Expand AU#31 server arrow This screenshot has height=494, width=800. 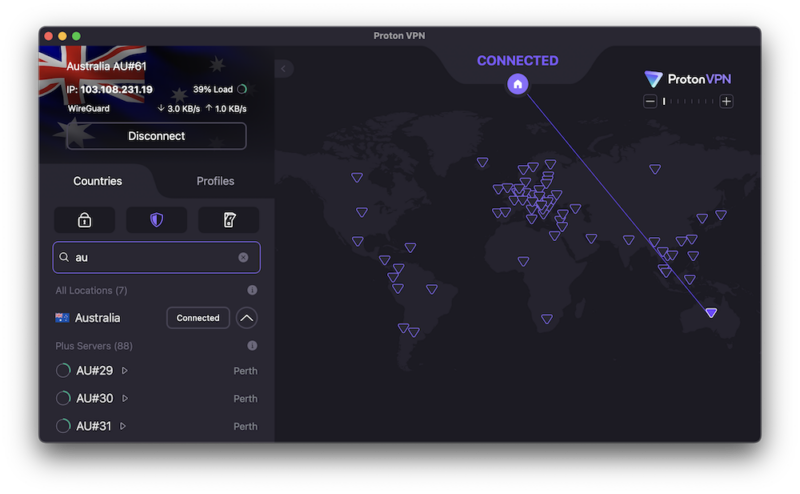click(x=123, y=426)
